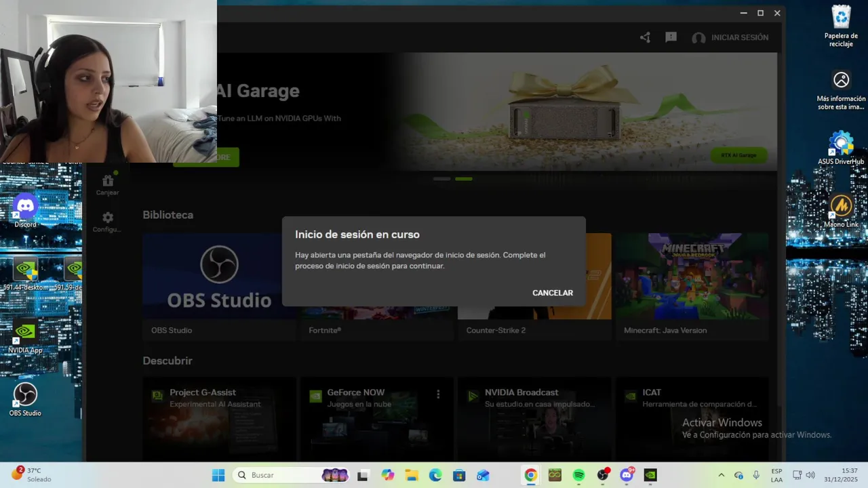This screenshot has width=868, height=488.
Task: Open Outlook in the taskbar
Action: click(483, 475)
